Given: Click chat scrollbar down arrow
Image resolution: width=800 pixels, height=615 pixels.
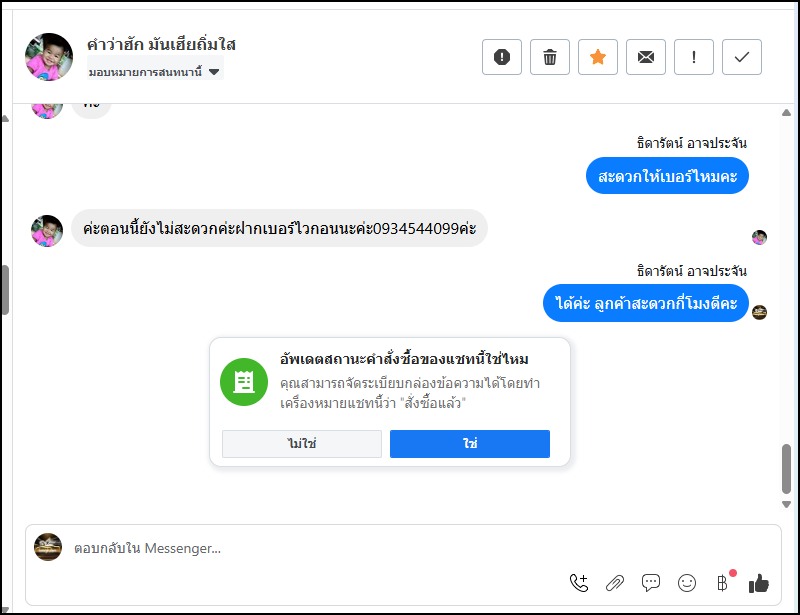Looking at the screenshot, I should coord(786,504).
